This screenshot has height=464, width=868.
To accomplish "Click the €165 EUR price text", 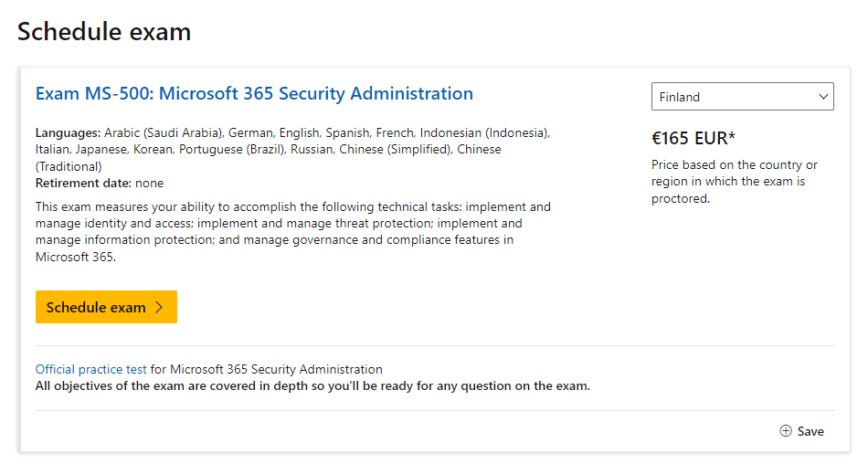I will pos(688,139).
